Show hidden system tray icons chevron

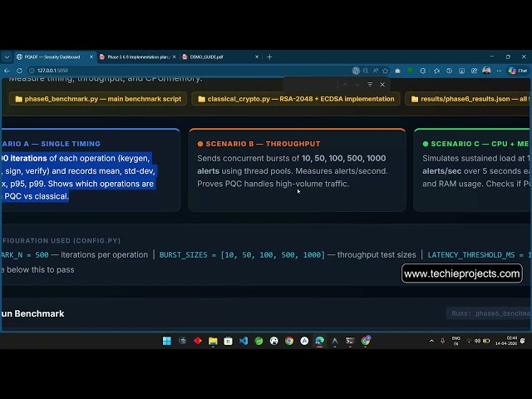point(431,341)
